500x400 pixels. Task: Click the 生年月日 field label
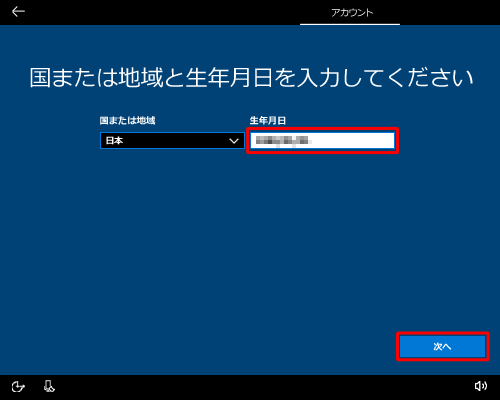(268, 120)
